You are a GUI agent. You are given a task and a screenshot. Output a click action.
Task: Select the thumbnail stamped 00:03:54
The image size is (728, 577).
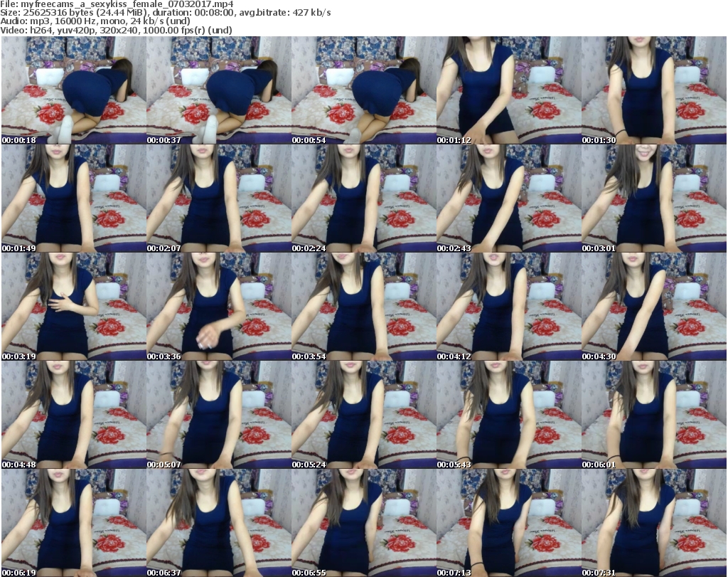click(x=363, y=307)
